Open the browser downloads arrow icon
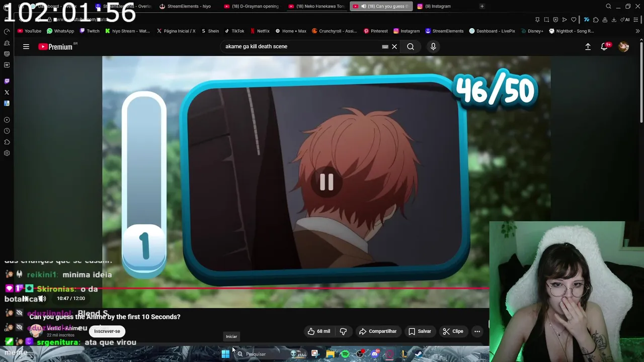 [614, 20]
